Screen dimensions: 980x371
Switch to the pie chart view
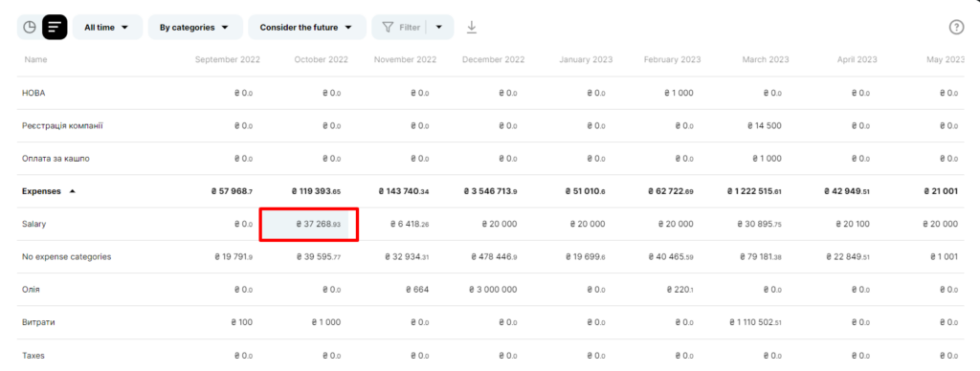[x=30, y=28]
